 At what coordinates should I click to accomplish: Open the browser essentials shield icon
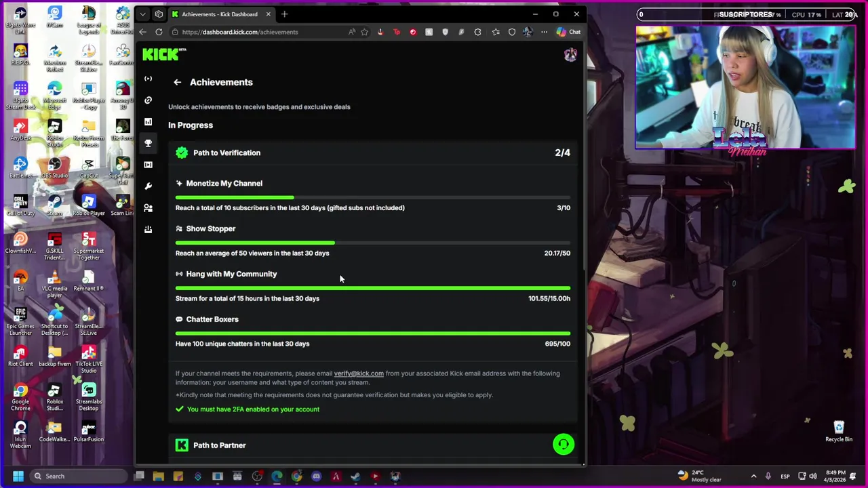512,32
